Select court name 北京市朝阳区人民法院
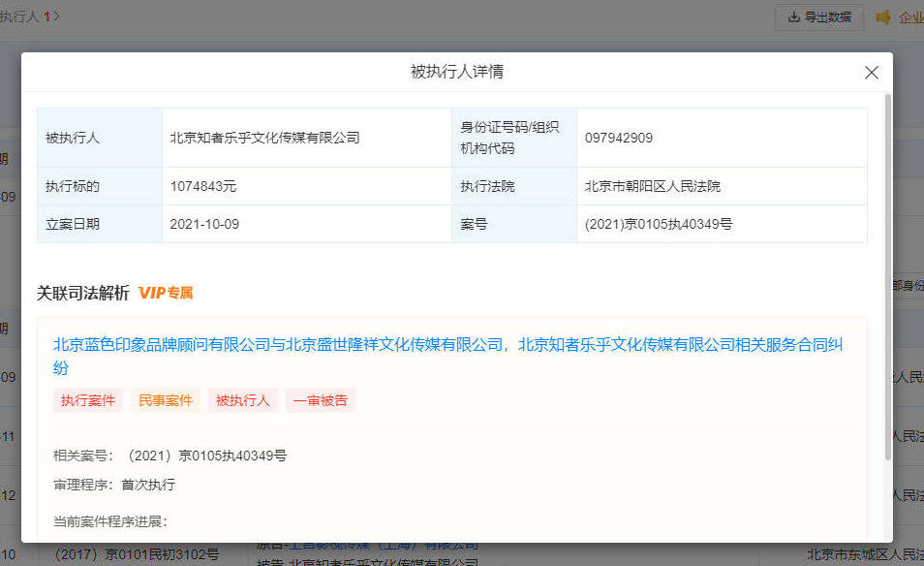The image size is (924, 566). pos(653,186)
